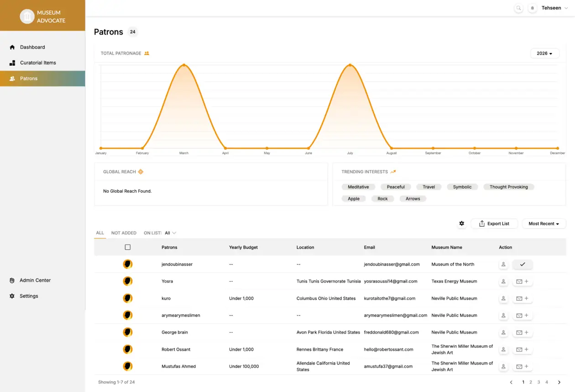This screenshot has height=392, width=575.
Task: Add Robert Ossant via mail plus icon
Action: (523, 350)
